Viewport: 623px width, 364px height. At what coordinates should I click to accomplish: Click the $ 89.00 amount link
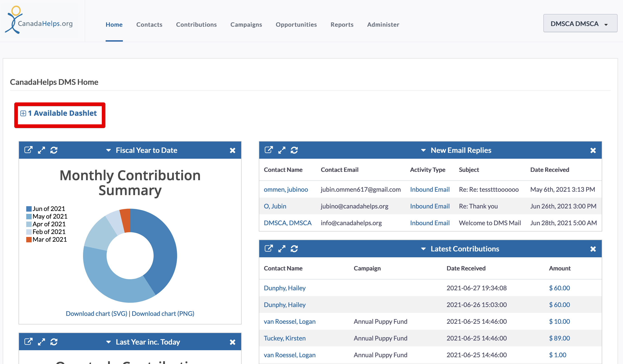click(x=559, y=338)
